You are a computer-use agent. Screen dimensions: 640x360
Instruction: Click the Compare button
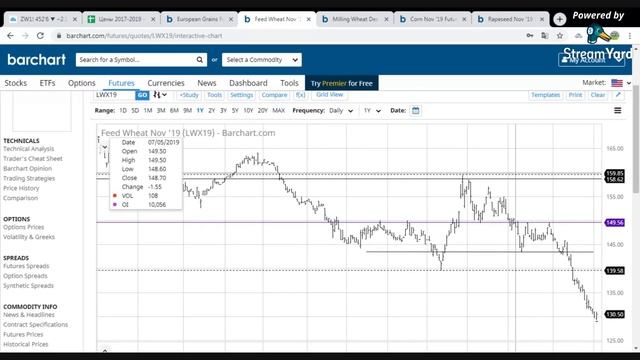click(x=274, y=95)
